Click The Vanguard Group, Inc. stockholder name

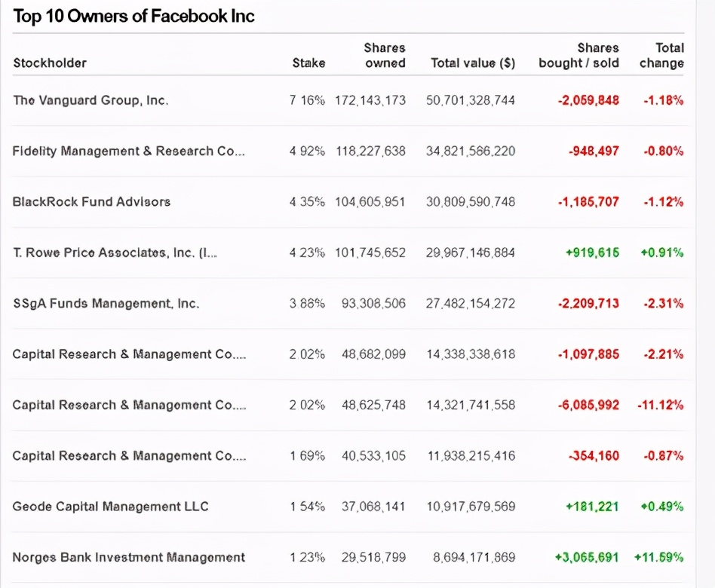tap(91, 100)
